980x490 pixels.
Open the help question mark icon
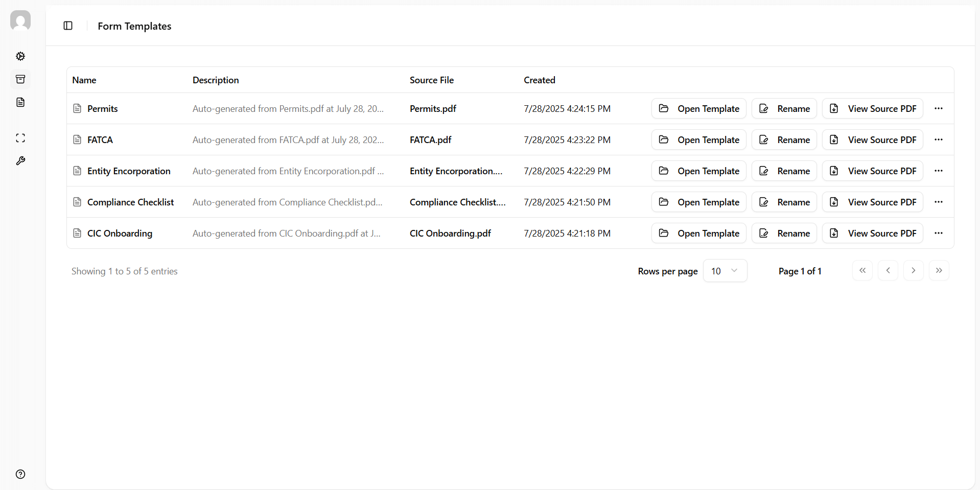point(20,474)
